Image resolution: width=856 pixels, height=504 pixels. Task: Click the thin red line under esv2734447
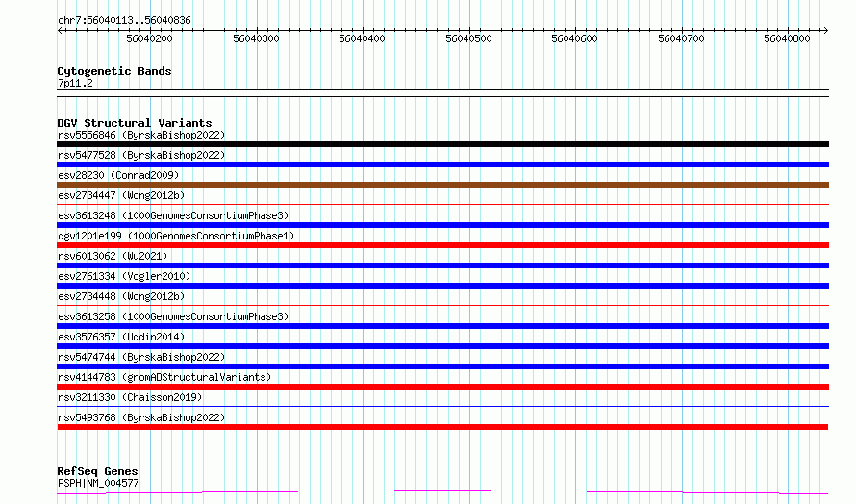click(x=442, y=205)
